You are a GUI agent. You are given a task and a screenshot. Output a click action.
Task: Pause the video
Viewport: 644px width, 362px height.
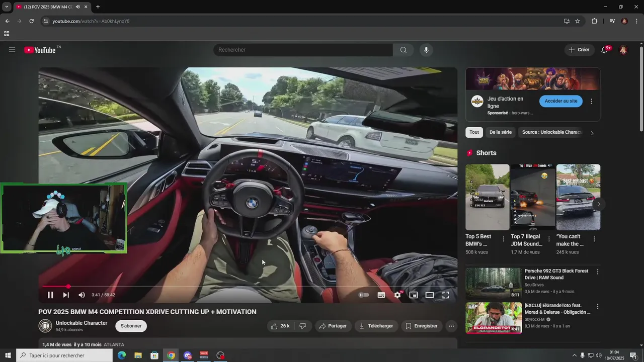point(50,295)
